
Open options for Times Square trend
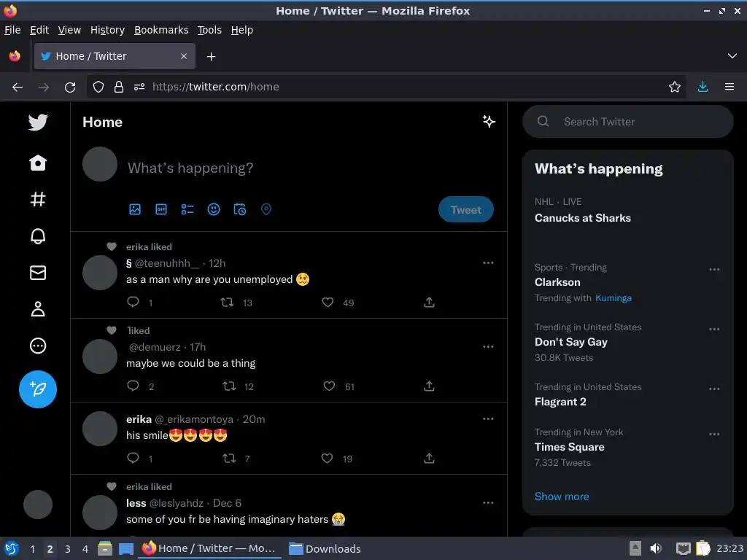click(714, 434)
